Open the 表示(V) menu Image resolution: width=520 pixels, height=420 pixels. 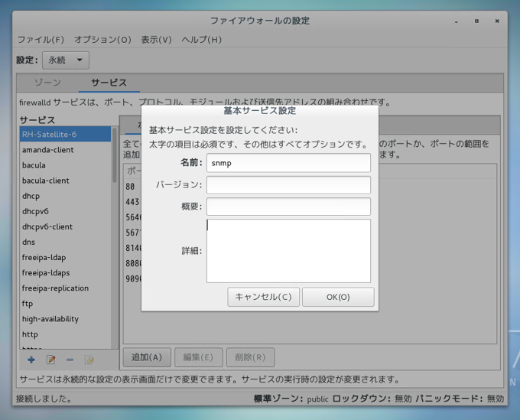(156, 40)
